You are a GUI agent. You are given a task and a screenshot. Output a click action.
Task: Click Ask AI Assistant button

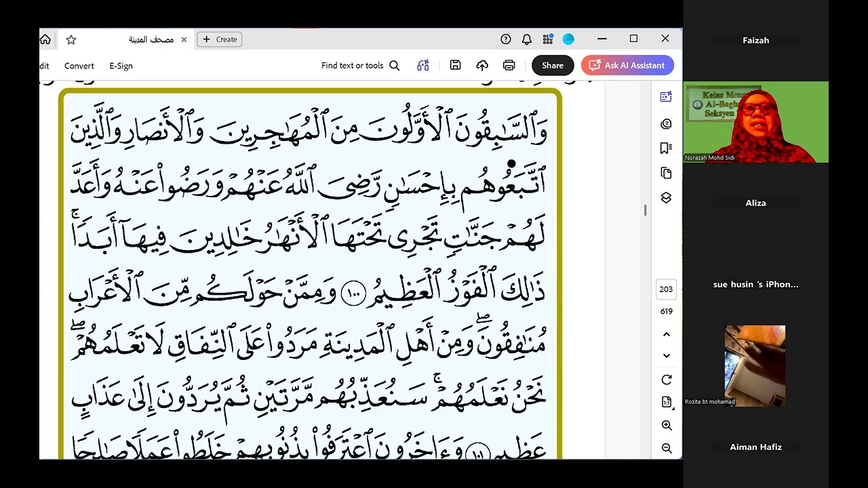627,66
